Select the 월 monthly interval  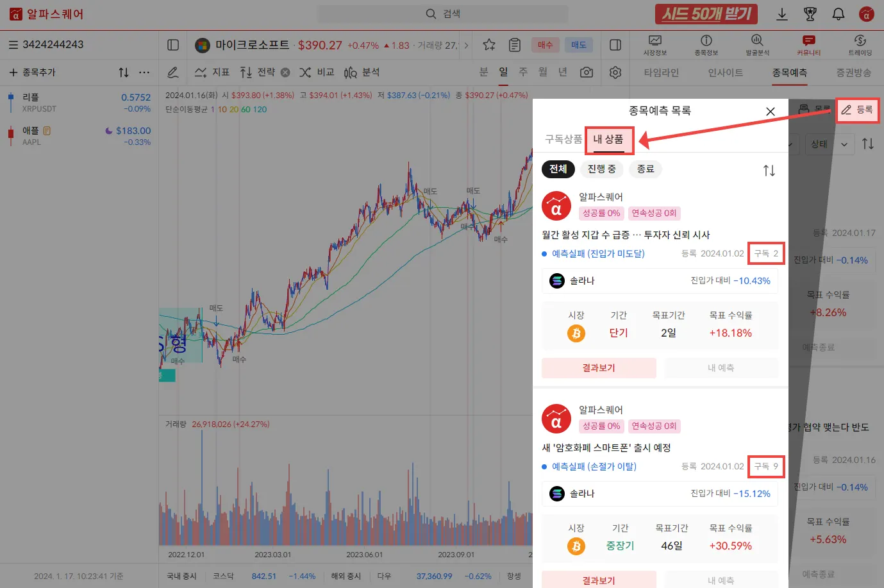click(x=543, y=72)
